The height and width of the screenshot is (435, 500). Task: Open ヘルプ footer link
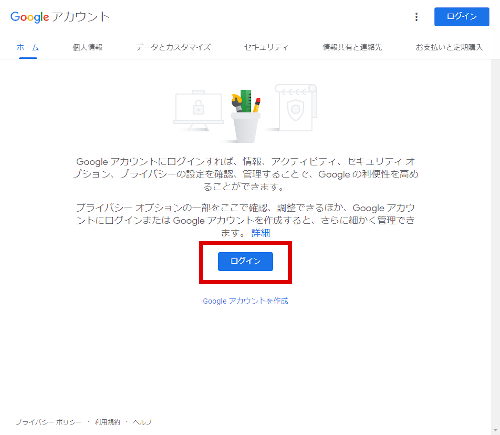[142, 422]
